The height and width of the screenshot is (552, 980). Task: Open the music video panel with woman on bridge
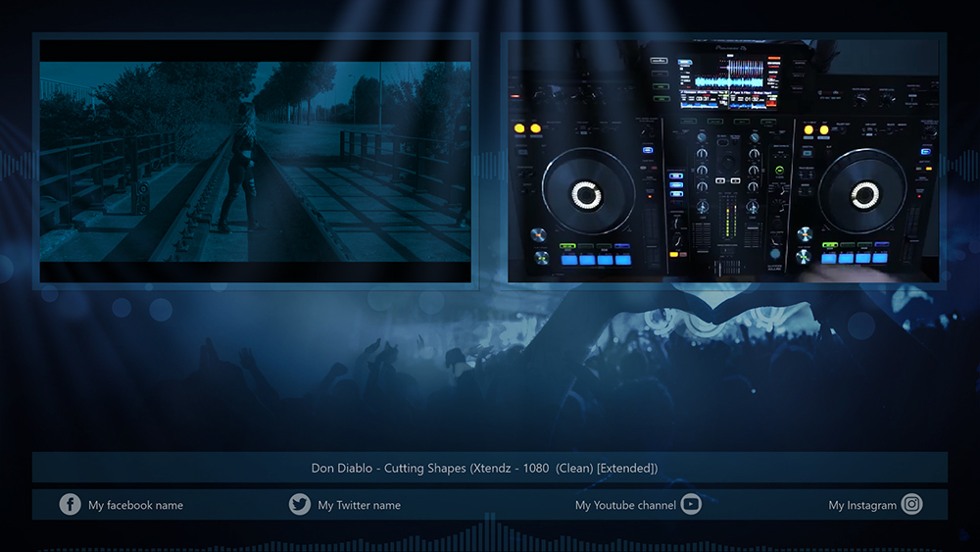(255, 162)
